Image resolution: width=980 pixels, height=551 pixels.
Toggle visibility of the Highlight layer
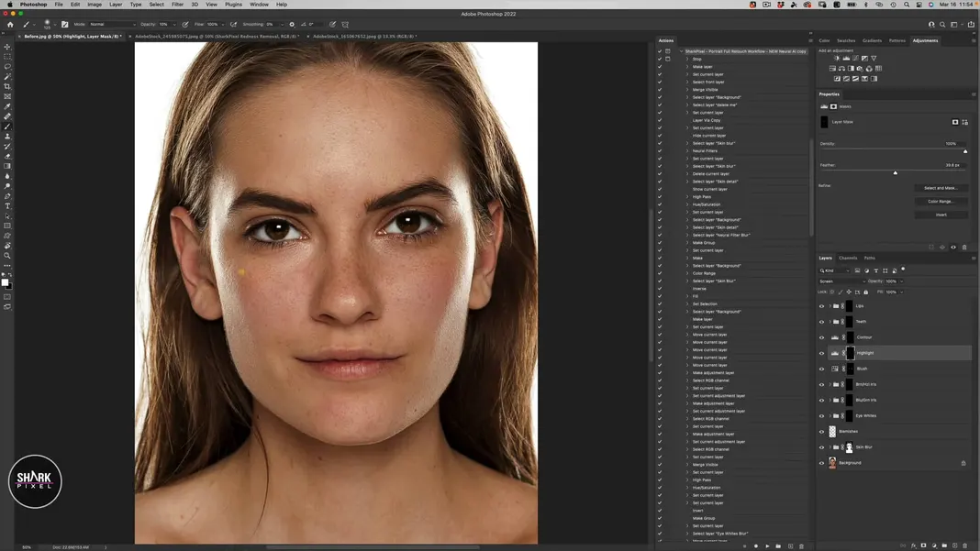tap(821, 353)
